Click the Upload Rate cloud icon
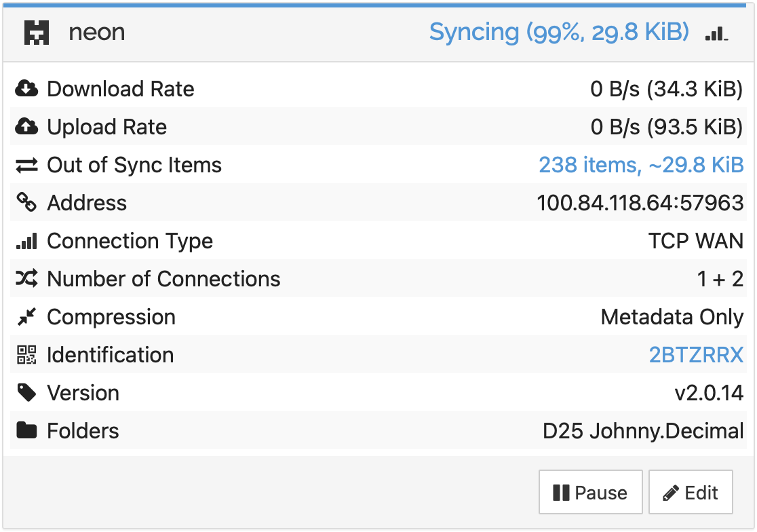 pos(26,127)
